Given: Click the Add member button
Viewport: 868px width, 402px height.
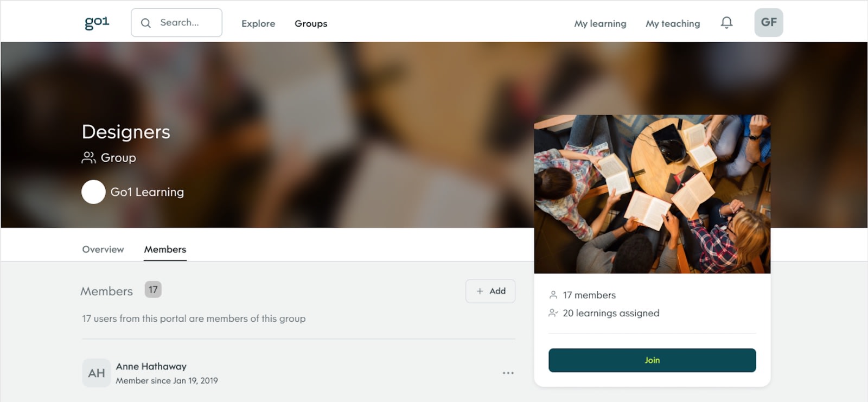Looking at the screenshot, I should 490,291.
